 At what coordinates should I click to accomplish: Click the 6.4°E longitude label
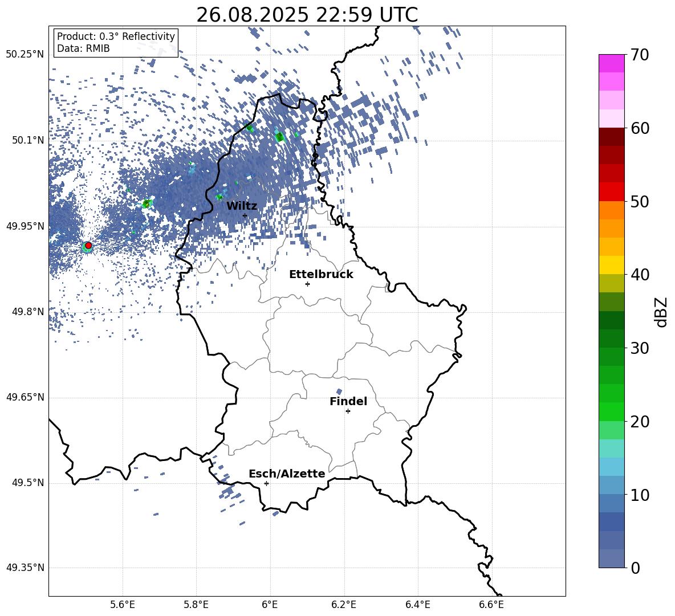click(x=417, y=605)
